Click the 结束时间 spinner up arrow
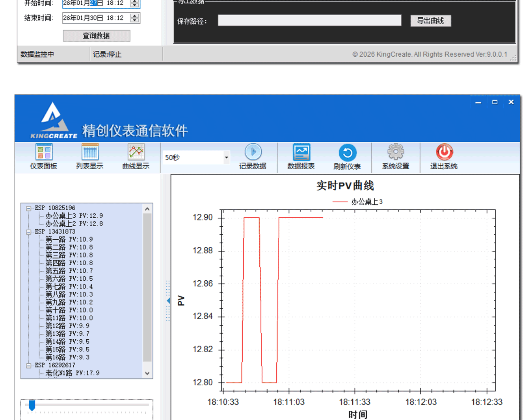This screenshot has height=420, width=532. point(135,16)
